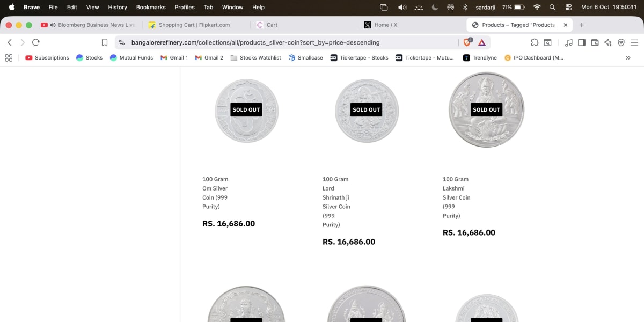Click the Lord Shrinath ji Silver Coin title
The image size is (644, 322).
[x=336, y=202]
